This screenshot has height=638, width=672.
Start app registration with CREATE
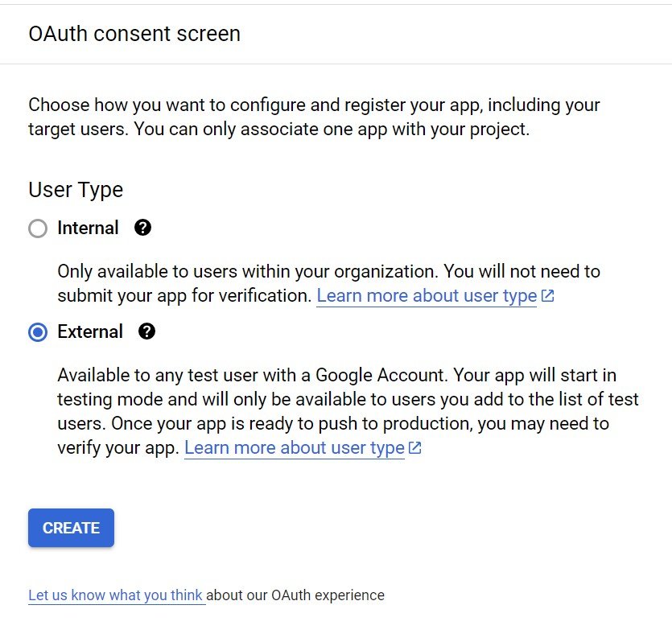[71, 528]
